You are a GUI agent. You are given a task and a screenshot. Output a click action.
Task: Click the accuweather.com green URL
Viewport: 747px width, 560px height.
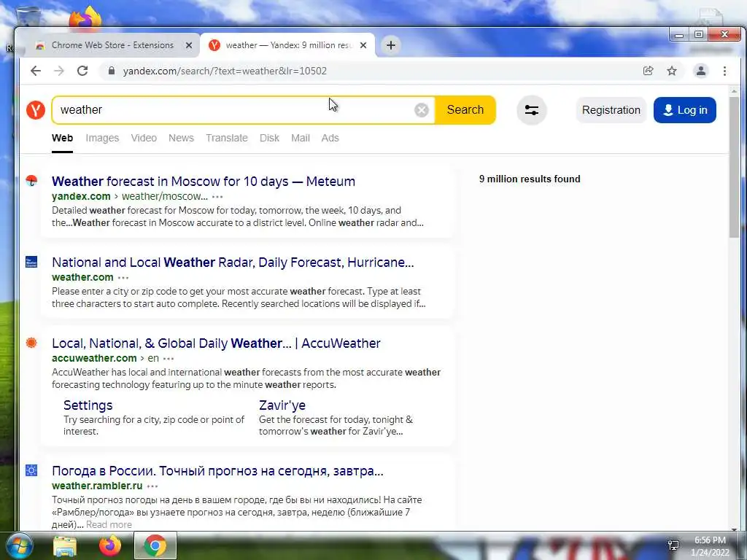94,358
